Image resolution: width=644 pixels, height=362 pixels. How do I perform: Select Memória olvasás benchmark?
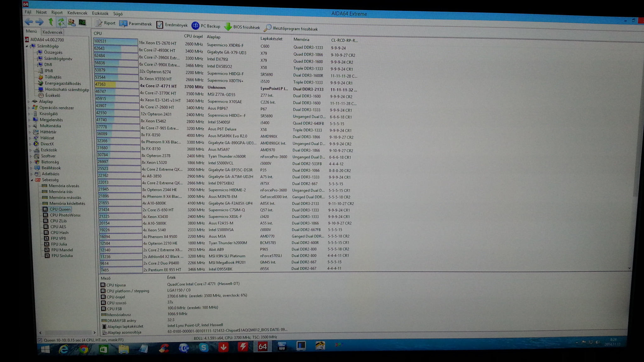[64, 186]
